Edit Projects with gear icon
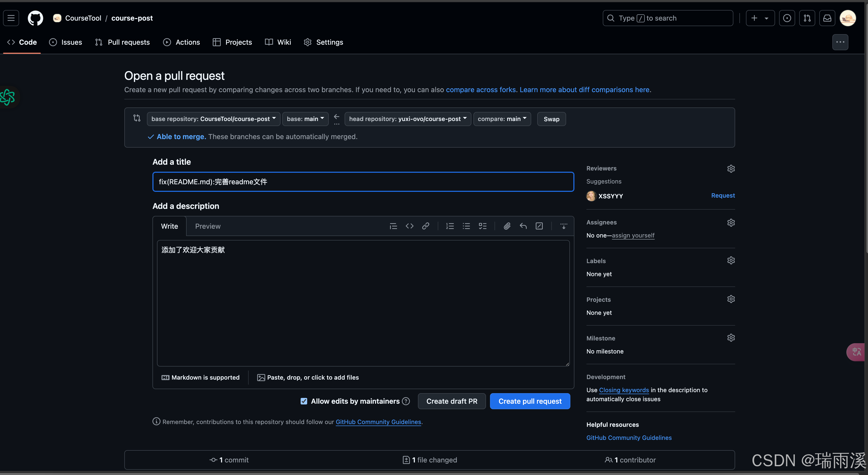Screen dimensions: 868x475 click(731, 299)
